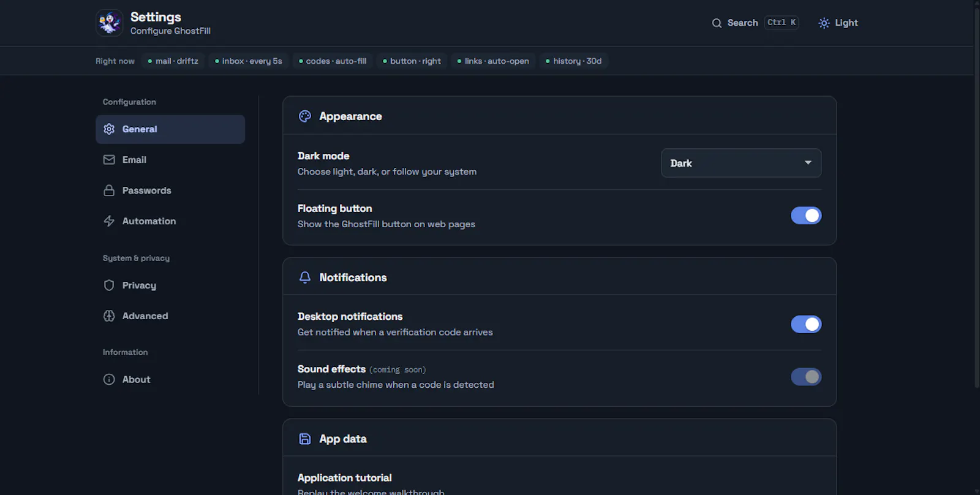Click the codes · auto-fill chip

[x=333, y=61]
